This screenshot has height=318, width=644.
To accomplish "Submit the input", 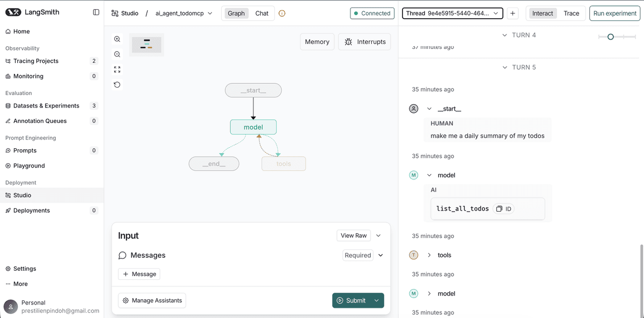I will tap(352, 301).
